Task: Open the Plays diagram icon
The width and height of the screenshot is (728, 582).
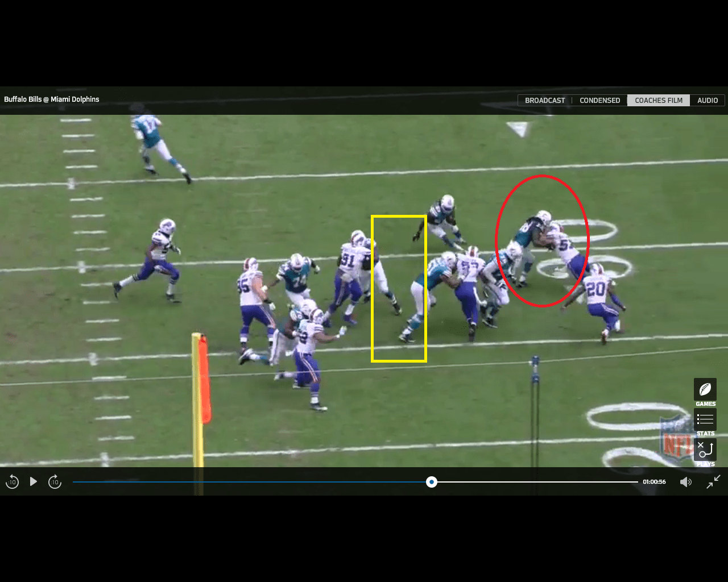Action: (705, 450)
